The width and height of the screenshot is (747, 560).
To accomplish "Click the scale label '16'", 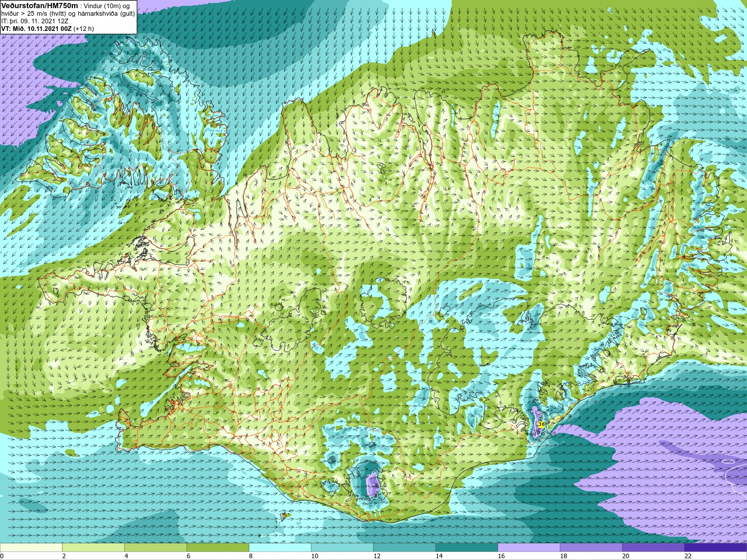I will [502, 556].
